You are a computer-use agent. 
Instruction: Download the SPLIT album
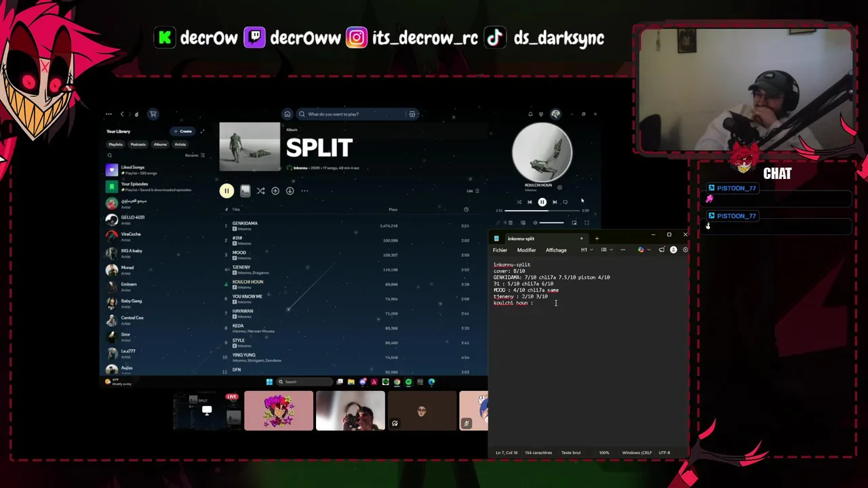290,191
